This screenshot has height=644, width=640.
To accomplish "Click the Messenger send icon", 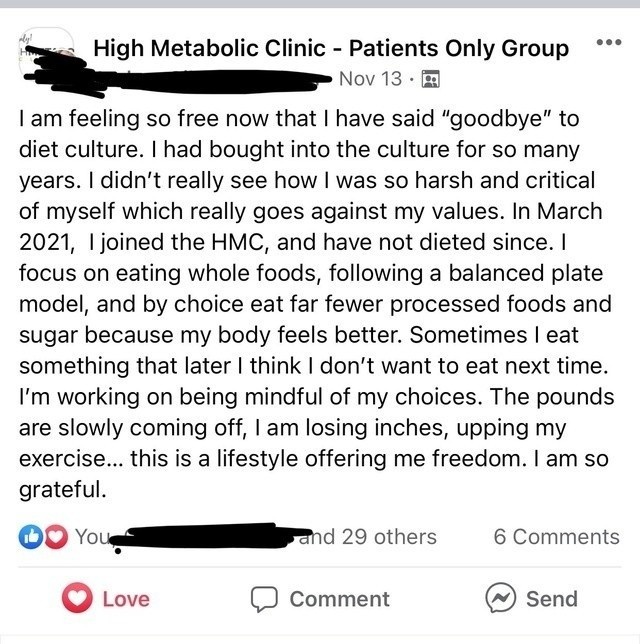I will click(x=500, y=598).
